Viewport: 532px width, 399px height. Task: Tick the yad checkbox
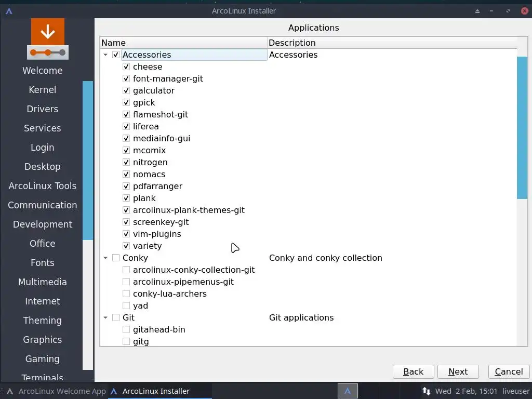click(126, 305)
